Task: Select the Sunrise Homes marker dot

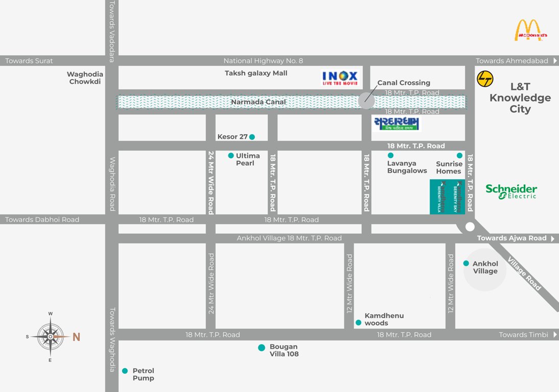Action: coord(459,156)
